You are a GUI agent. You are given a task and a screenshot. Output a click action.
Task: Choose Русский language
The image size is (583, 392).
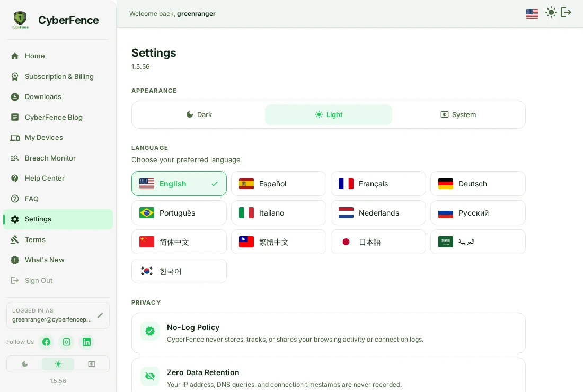(x=478, y=212)
